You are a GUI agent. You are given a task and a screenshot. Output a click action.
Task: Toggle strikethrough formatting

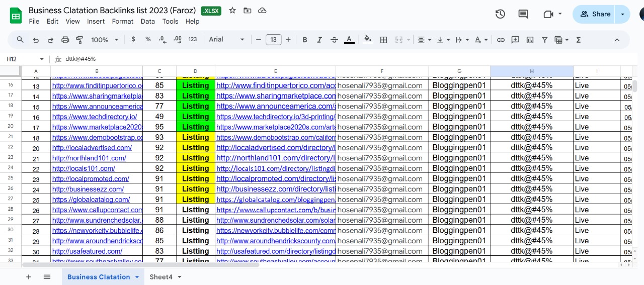tap(334, 40)
